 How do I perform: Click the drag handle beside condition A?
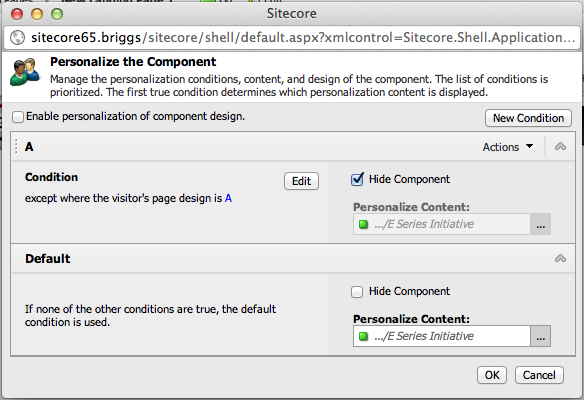pos(16,146)
